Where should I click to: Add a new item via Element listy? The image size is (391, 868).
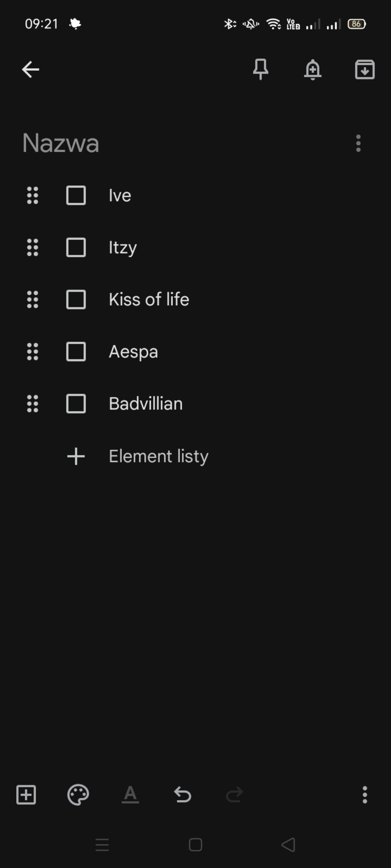click(159, 456)
